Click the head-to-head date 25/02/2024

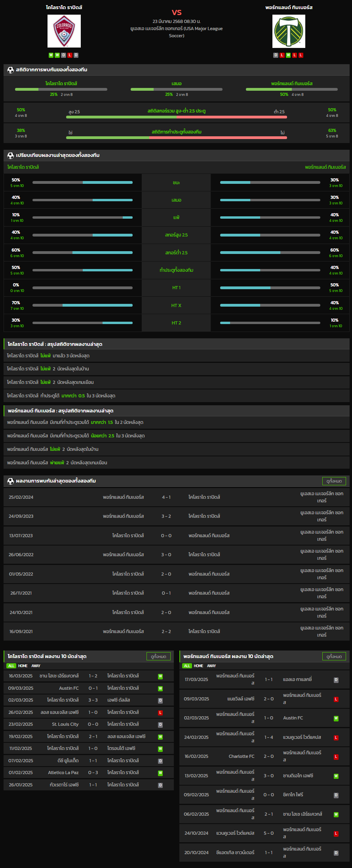click(21, 497)
